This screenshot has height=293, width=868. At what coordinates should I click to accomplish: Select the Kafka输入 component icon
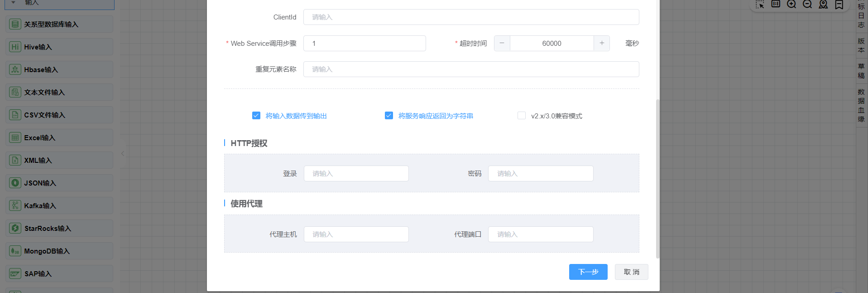tap(15, 205)
